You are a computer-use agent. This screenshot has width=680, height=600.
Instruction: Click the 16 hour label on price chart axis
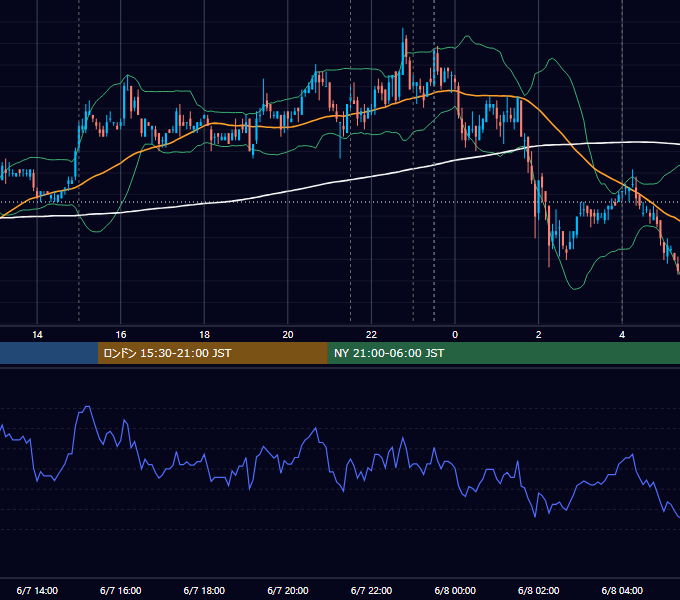(x=121, y=335)
